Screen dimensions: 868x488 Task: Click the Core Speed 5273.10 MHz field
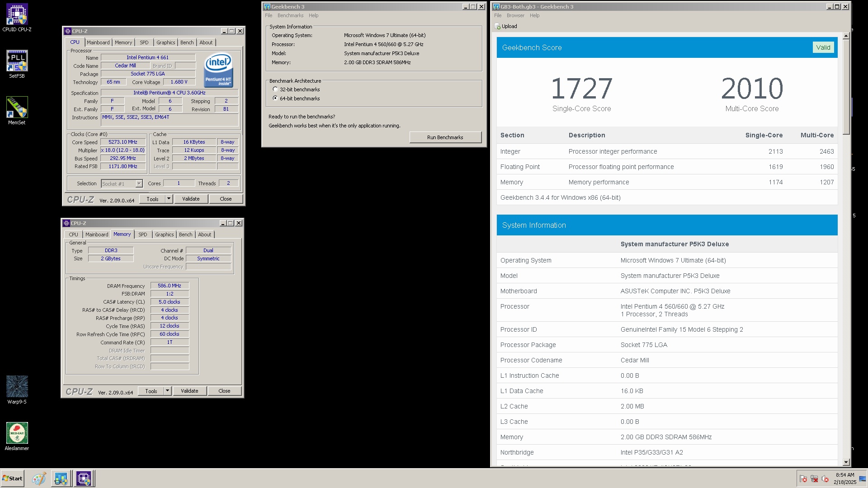point(123,142)
